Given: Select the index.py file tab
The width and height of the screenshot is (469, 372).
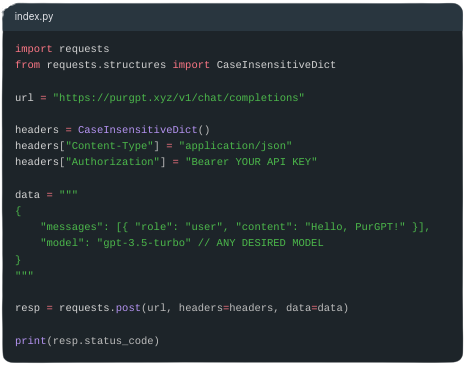Looking at the screenshot, I should click(x=34, y=16).
